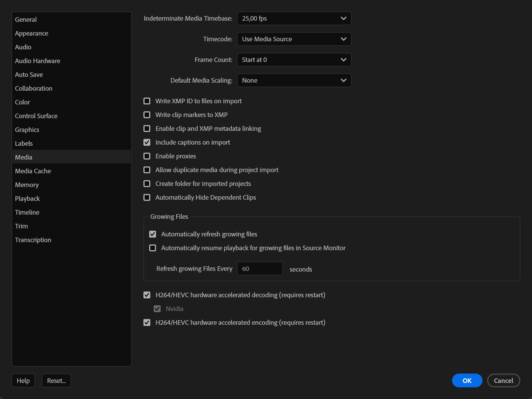
Task: Enable proxies for media
Action: (147, 156)
